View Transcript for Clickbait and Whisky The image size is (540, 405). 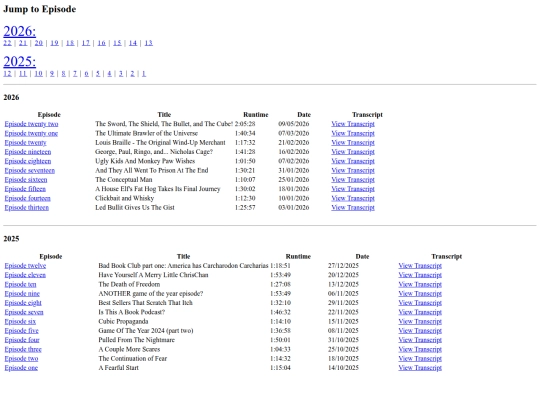353,198
